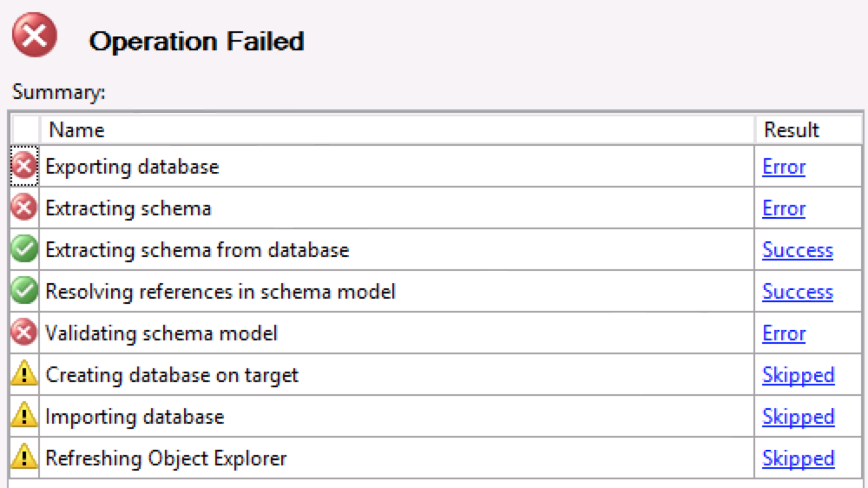
Task: Click the green check beside Extracting schema from database
Action: coord(24,250)
